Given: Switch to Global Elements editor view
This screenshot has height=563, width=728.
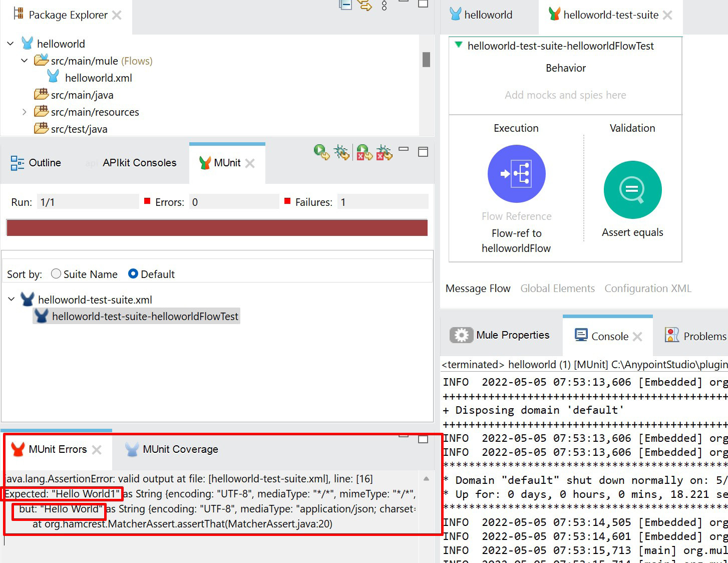Looking at the screenshot, I should pos(557,289).
